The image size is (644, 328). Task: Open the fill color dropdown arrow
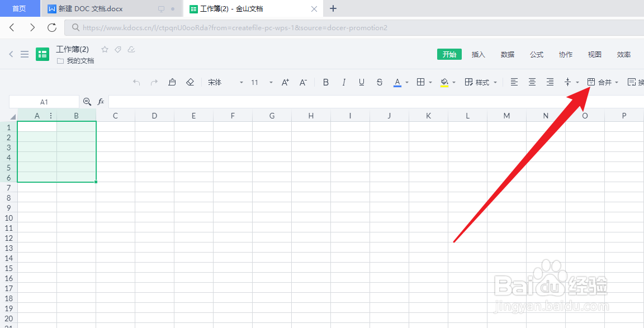(x=454, y=83)
